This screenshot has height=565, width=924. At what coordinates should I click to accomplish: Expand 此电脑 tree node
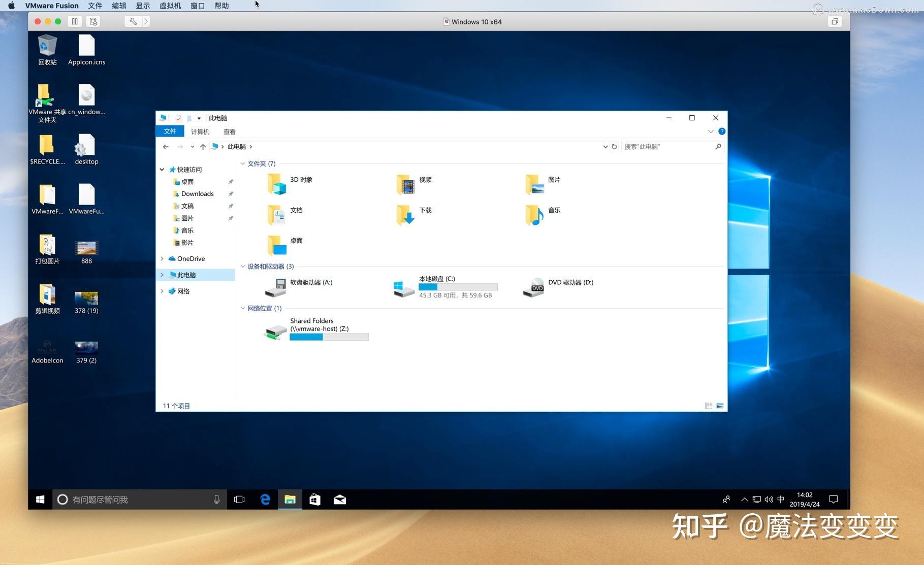[162, 275]
